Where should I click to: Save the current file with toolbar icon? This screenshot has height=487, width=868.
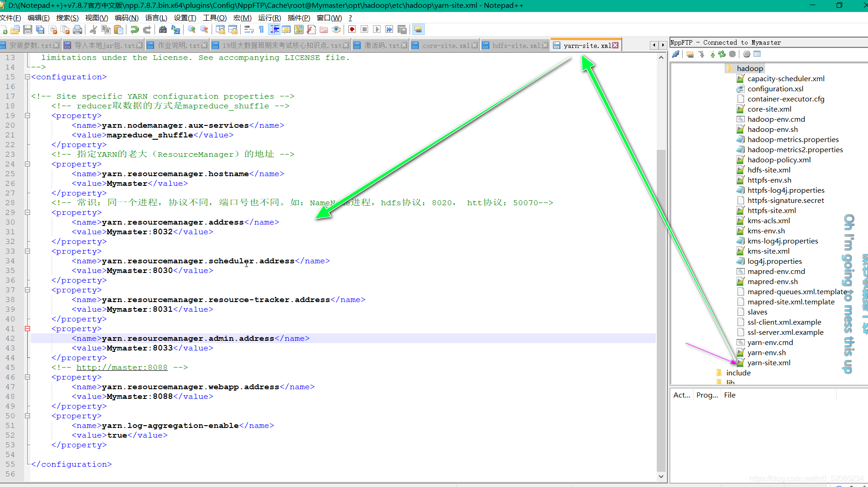28,30
